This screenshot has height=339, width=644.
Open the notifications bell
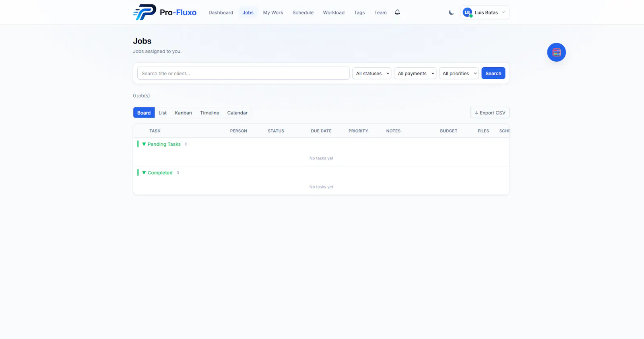(x=397, y=12)
